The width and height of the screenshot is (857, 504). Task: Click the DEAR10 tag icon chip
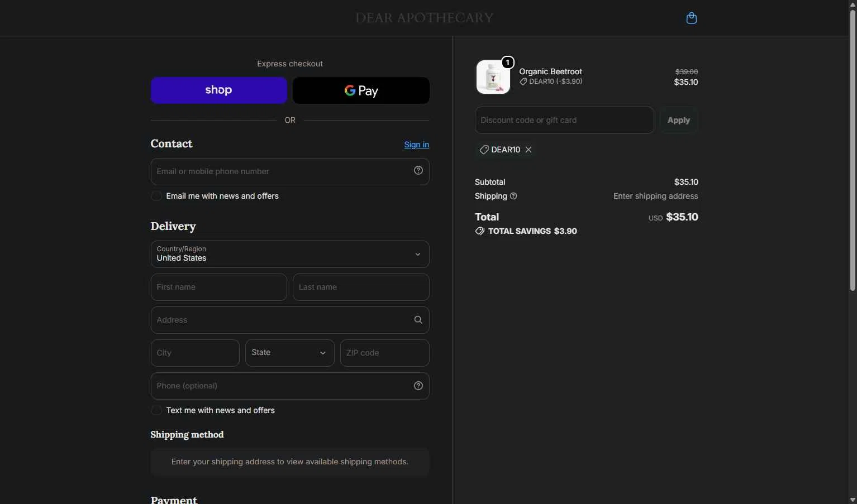coord(484,150)
